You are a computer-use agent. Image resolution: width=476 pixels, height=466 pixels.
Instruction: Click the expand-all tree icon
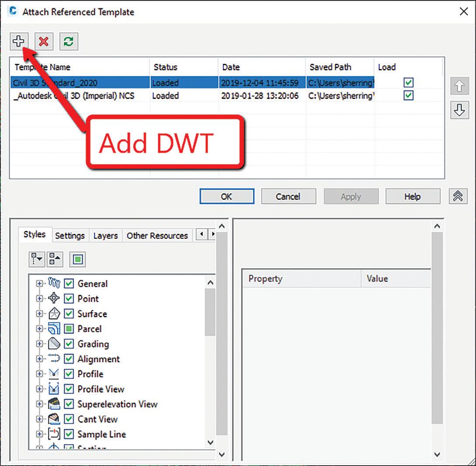(37, 259)
